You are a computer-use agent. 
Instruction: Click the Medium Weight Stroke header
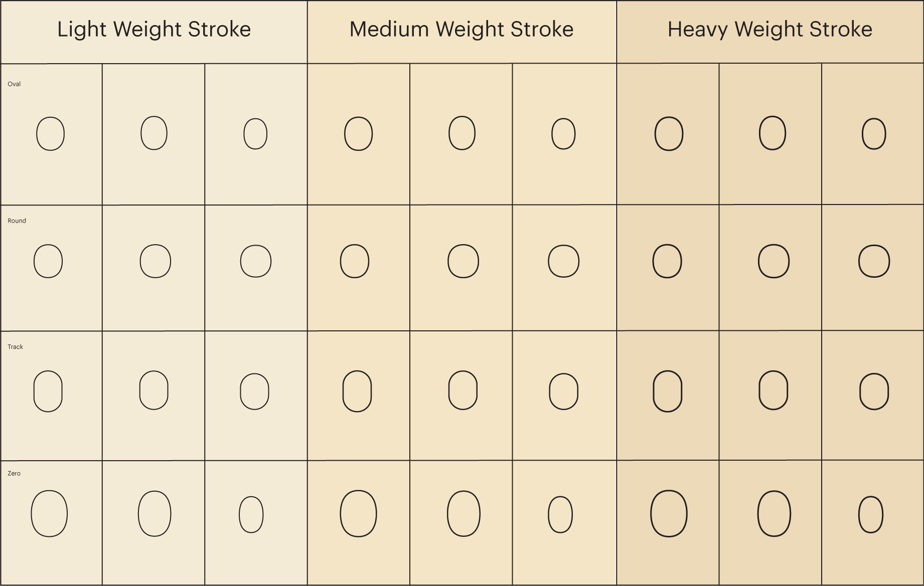(x=461, y=30)
